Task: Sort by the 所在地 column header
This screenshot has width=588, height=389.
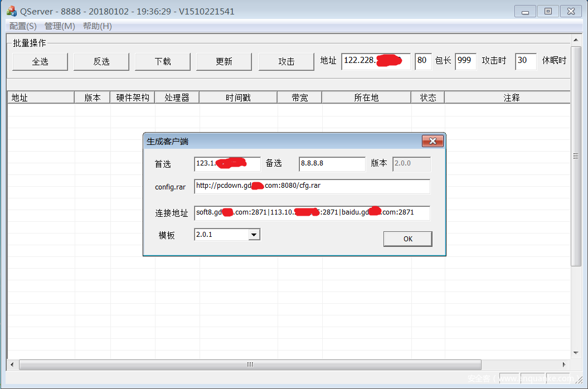Action: [x=366, y=98]
